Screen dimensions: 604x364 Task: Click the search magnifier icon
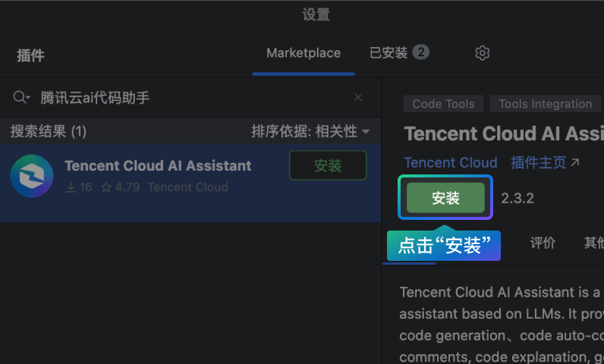click(x=20, y=97)
